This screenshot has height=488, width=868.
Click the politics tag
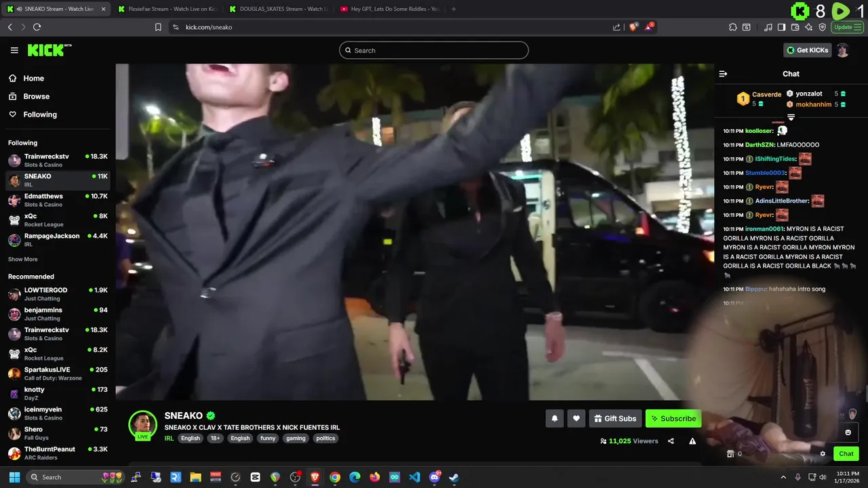point(325,439)
